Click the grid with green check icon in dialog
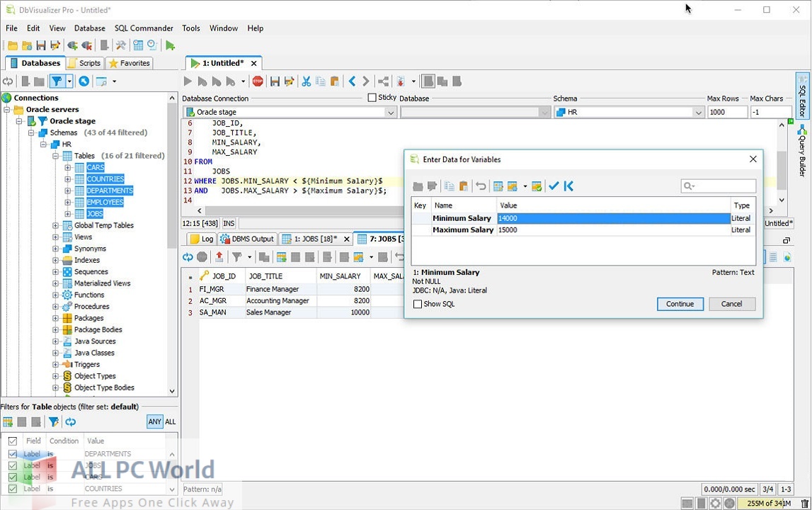 pos(537,186)
